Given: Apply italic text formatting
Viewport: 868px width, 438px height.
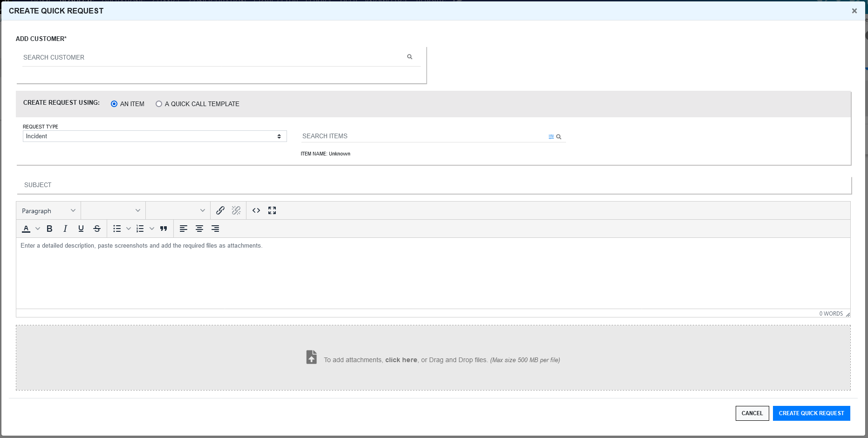Looking at the screenshot, I should [x=65, y=229].
